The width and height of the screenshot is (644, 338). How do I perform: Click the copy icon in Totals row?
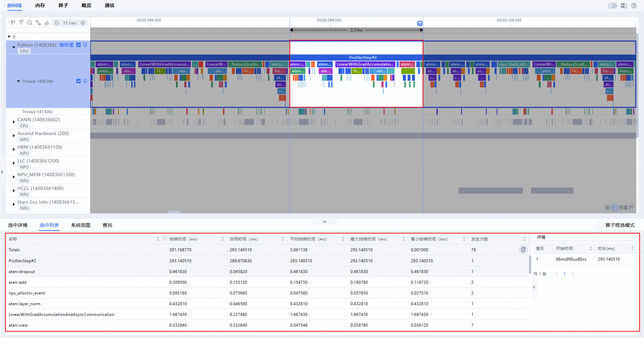coord(523,250)
